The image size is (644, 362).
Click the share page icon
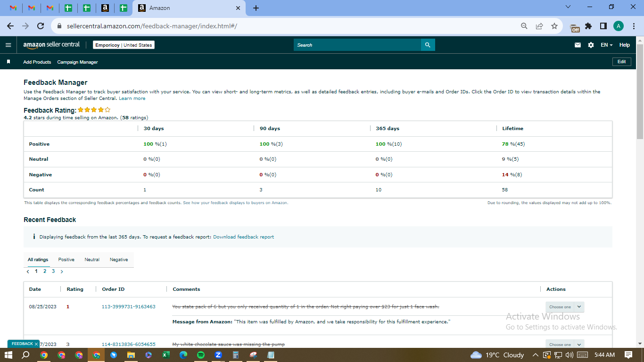tap(539, 26)
